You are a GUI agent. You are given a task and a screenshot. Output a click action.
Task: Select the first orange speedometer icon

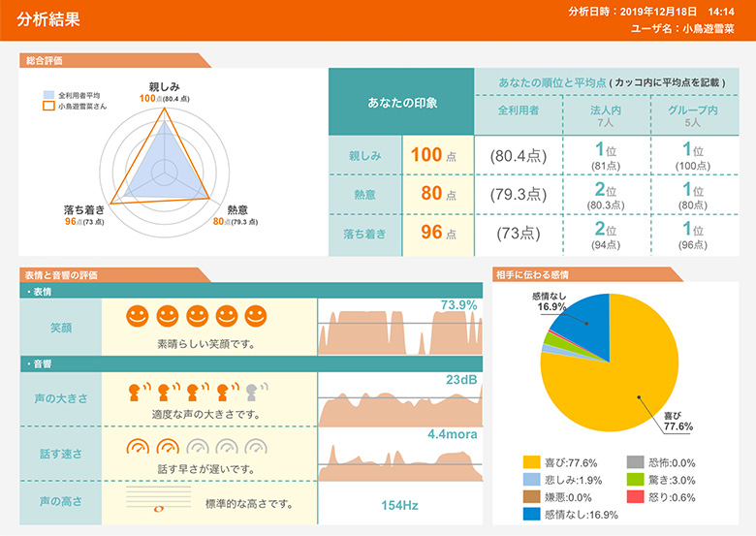coord(140,449)
